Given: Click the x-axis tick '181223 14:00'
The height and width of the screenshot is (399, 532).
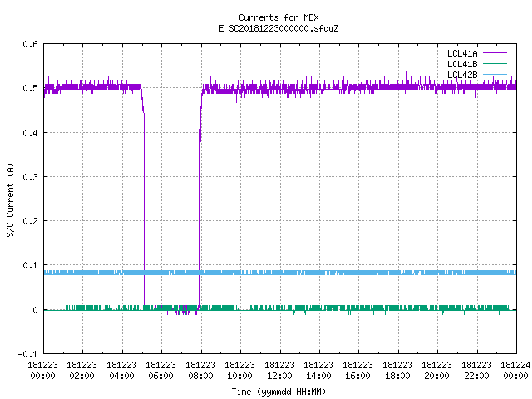Looking at the screenshot, I should point(318,371).
